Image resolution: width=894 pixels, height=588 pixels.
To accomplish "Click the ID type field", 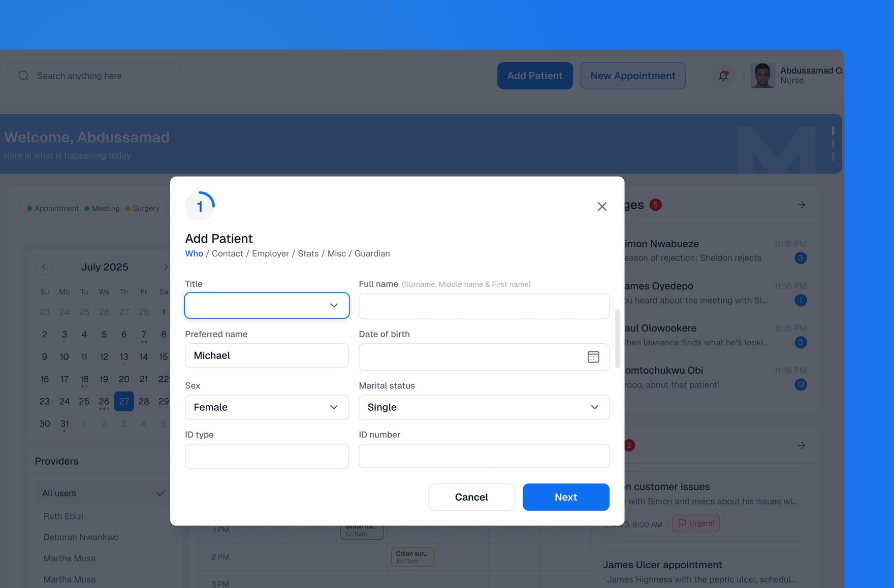I will 267,456.
